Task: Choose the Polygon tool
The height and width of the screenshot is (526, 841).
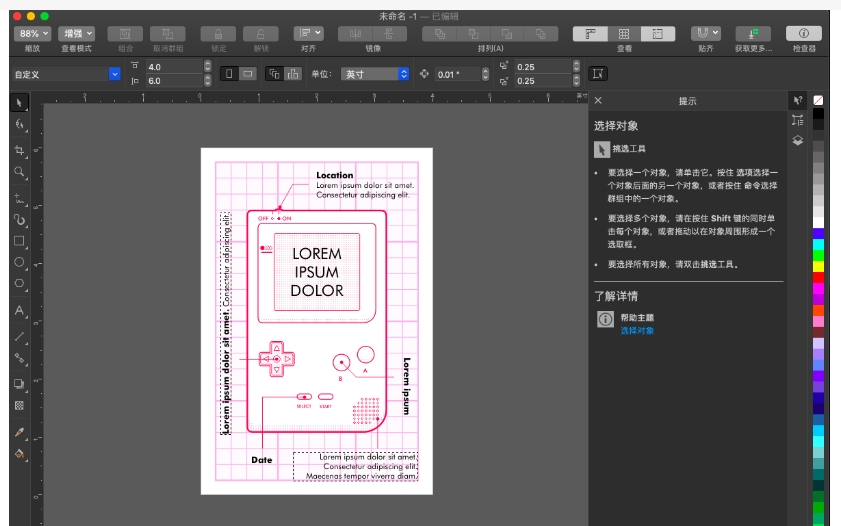Action: tap(19, 284)
